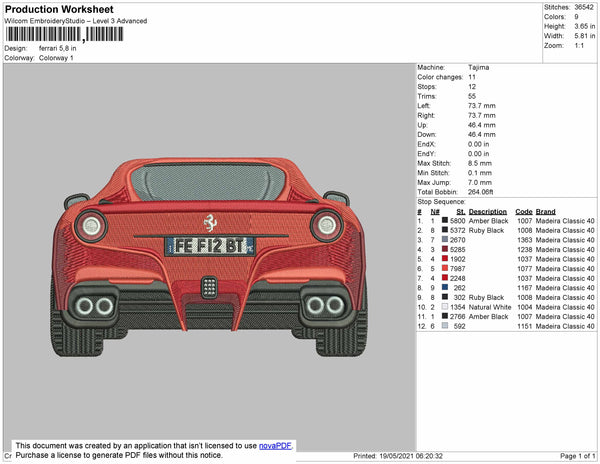Click code '1363' in stop 3 row
Viewport: 600px width, 464px height.
pyautogui.click(x=525, y=240)
